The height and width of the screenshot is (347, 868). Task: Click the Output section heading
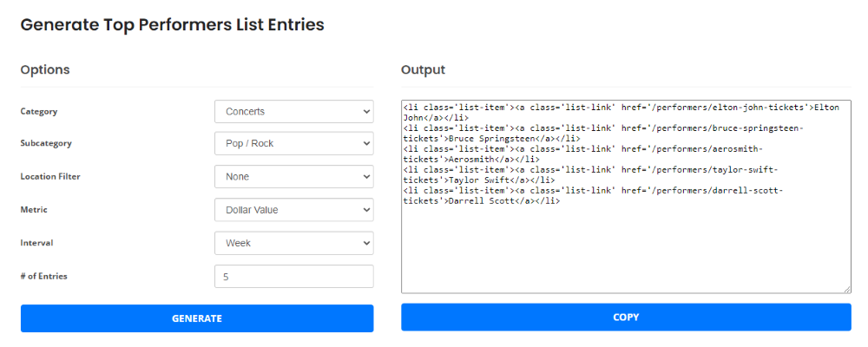[423, 69]
